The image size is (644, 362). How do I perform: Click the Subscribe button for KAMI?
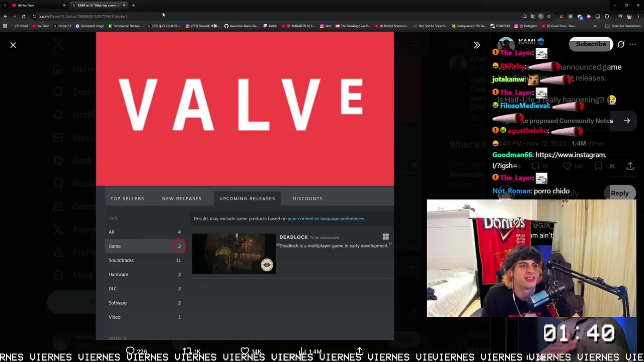[x=591, y=44]
